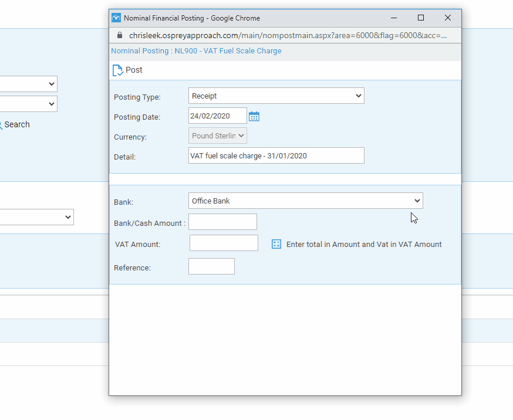Viewport: 513px width, 420px height.
Task: Click the Detail text field
Action: click(x=276, y=155)
